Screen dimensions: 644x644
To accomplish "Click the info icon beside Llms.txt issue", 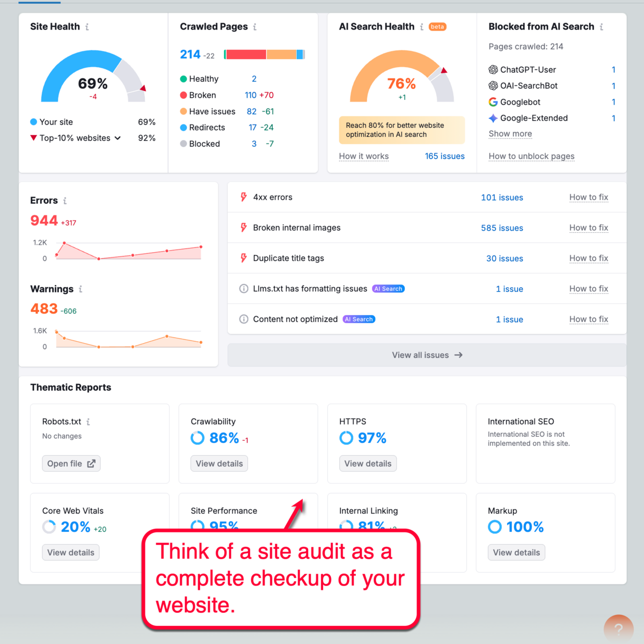I will [244, 289].
